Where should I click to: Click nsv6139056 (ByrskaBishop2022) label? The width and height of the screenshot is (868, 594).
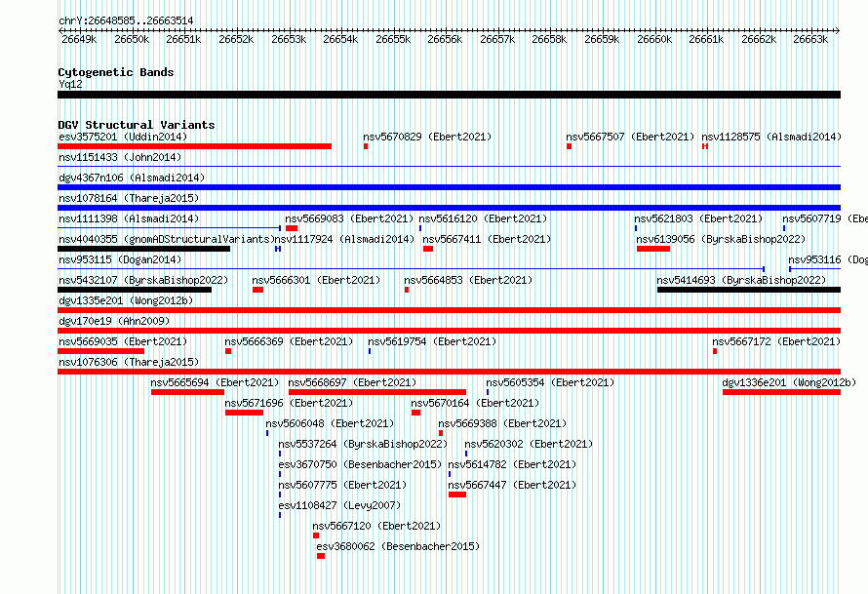pyautogui.click(x=721, y=239)
